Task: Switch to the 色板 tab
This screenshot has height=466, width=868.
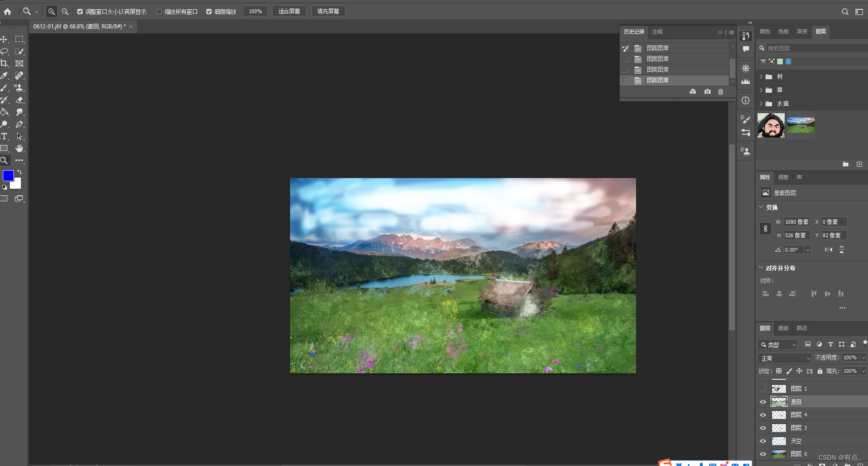Action: coord(784,31)
